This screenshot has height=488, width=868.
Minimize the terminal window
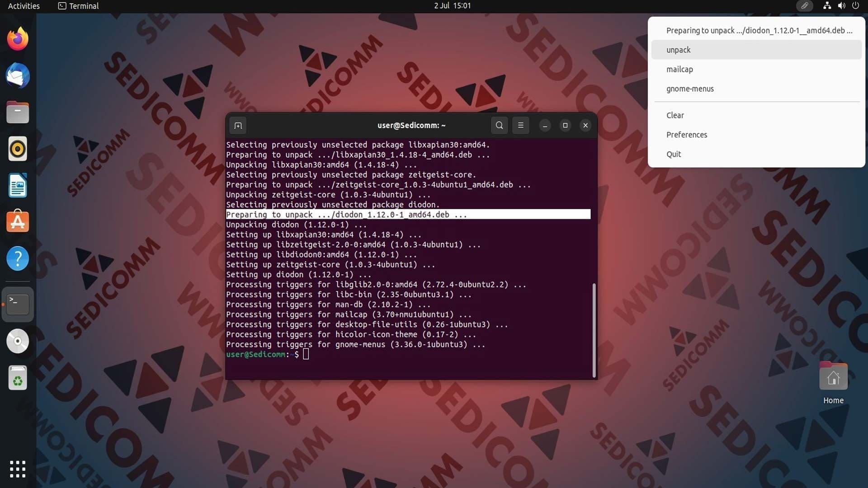pos(545,126)
